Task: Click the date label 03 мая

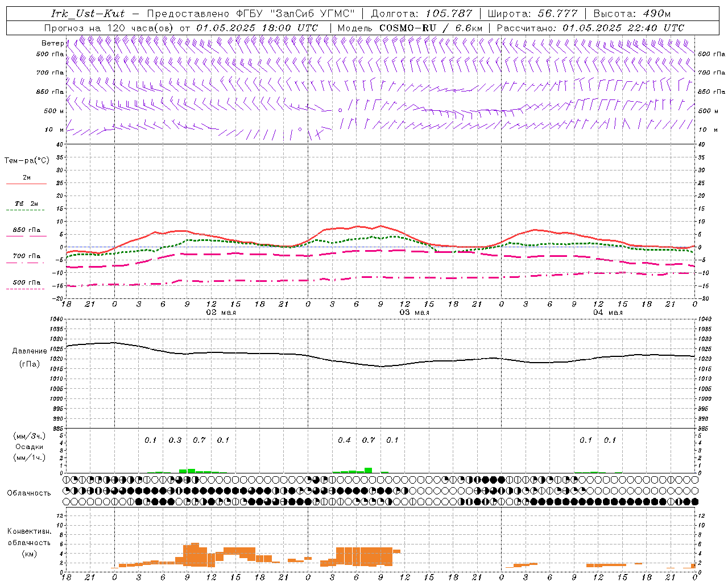Action: point(414,313)
